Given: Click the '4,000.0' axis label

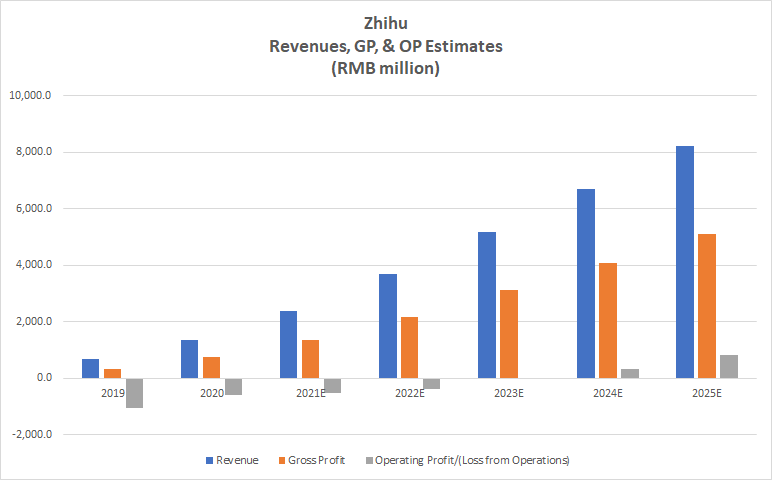Looking at the screenshot, I should (34, 265).
